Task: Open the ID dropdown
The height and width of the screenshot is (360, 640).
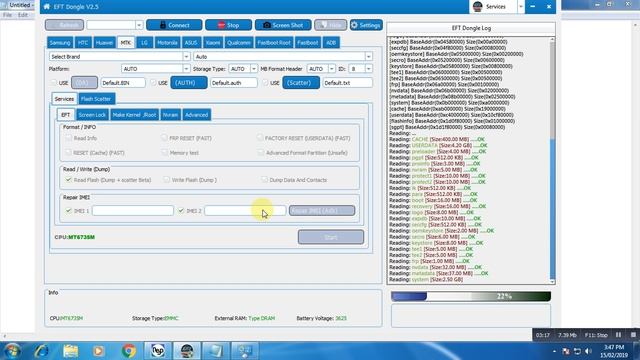Action: [368, 69]
